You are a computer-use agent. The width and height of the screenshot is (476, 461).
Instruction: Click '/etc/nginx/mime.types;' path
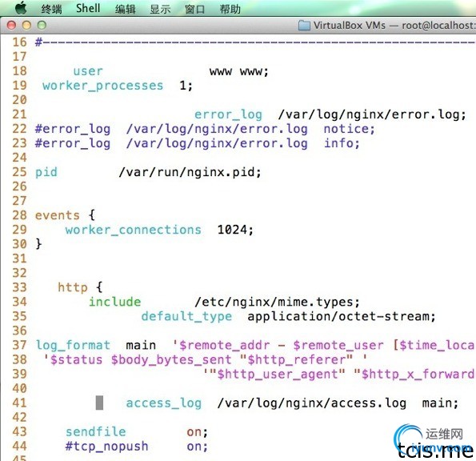pos(277,303)
